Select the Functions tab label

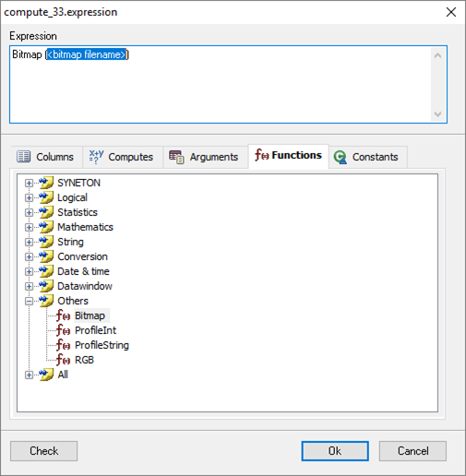click(296, 155)
